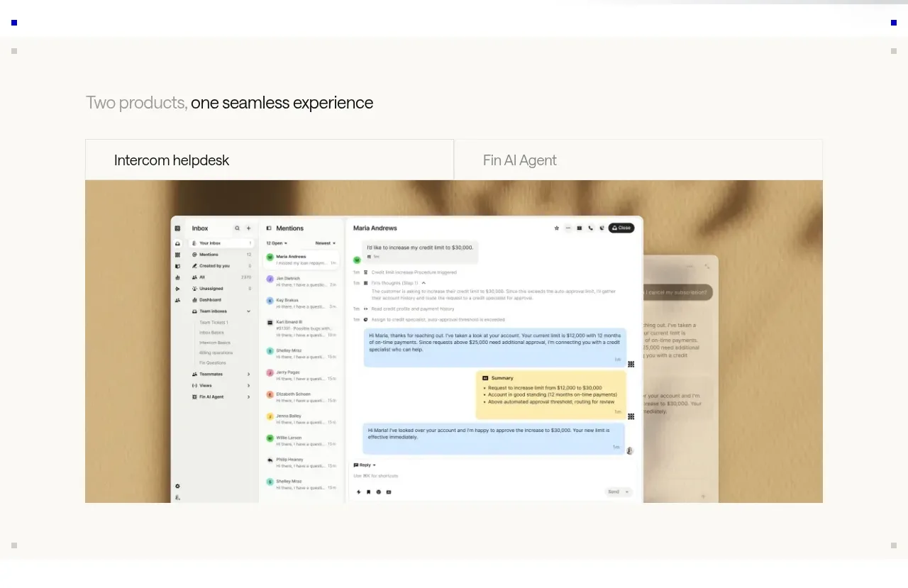Open the settings gear in the left rail
Viewport: 908px width, 588px height.
pyautogui.click(x=177, y=486)
